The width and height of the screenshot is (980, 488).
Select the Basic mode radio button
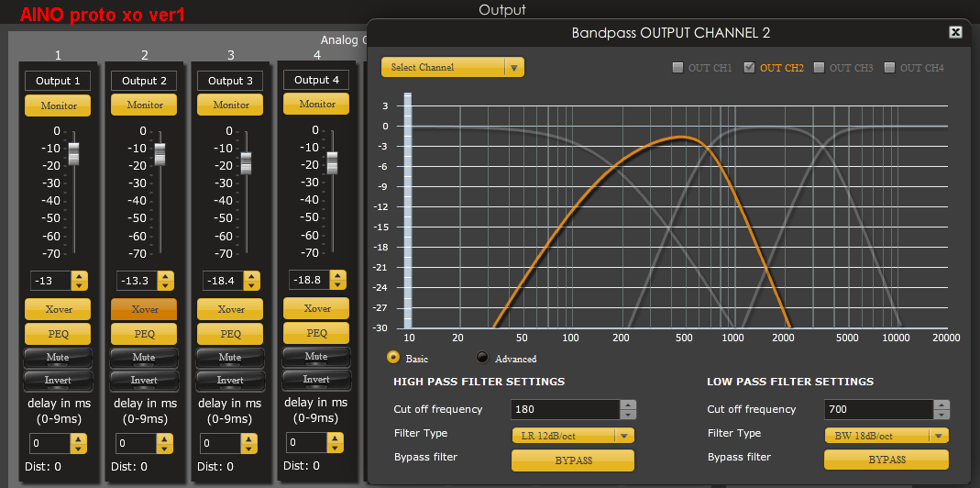tap(394, 357)
